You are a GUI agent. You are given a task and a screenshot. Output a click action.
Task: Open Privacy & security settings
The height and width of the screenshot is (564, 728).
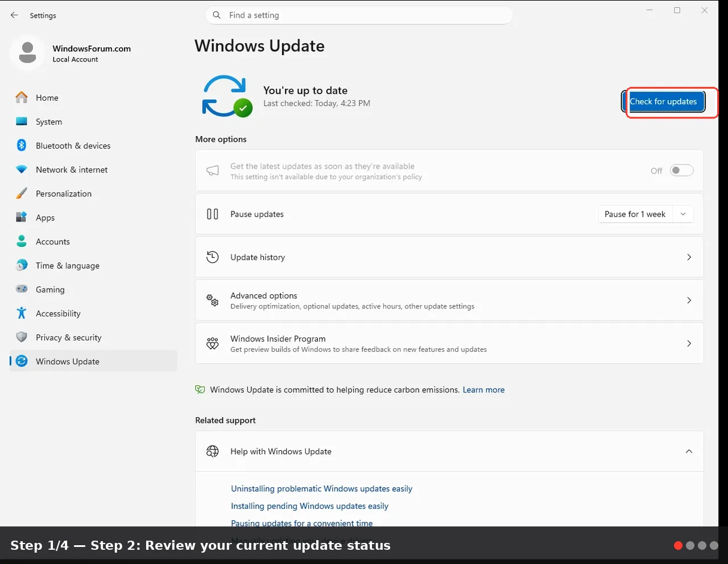click(x=93, y=337)
